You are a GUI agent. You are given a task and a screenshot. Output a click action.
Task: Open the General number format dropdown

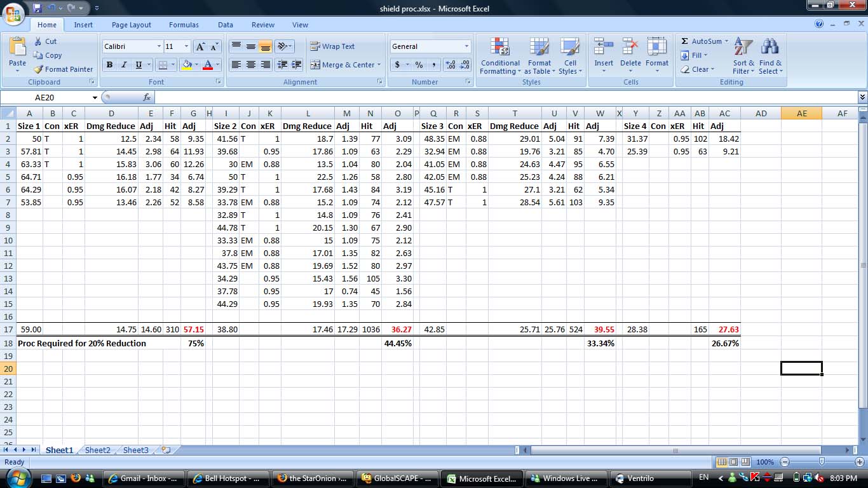point(466,46)
